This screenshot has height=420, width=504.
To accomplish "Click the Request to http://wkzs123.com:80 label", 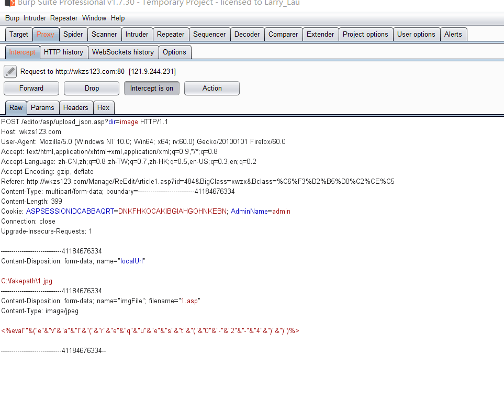I will (98, 71).
